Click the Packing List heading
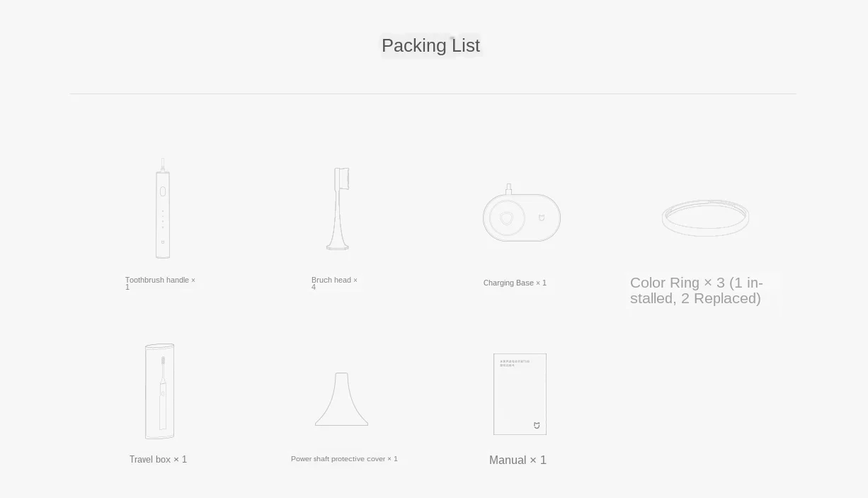Viewport: 868px width, 498px height. click(x=430, y=45)
